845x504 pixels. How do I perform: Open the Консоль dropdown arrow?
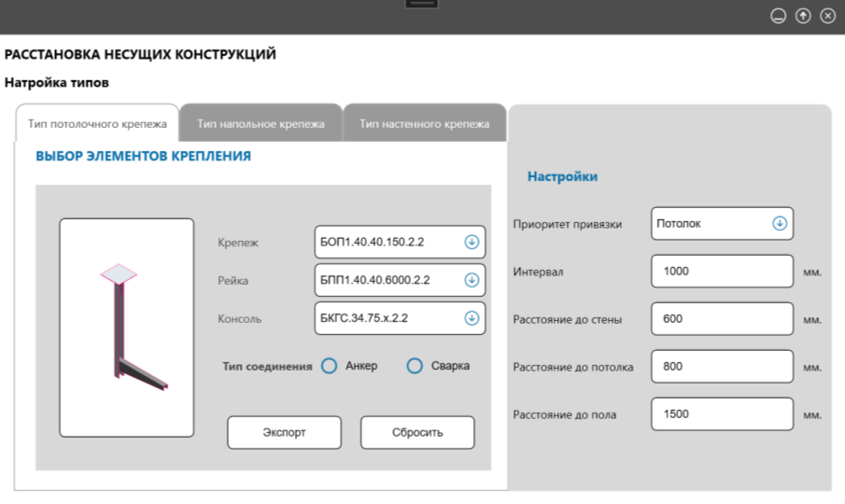(x=472, y=318)
